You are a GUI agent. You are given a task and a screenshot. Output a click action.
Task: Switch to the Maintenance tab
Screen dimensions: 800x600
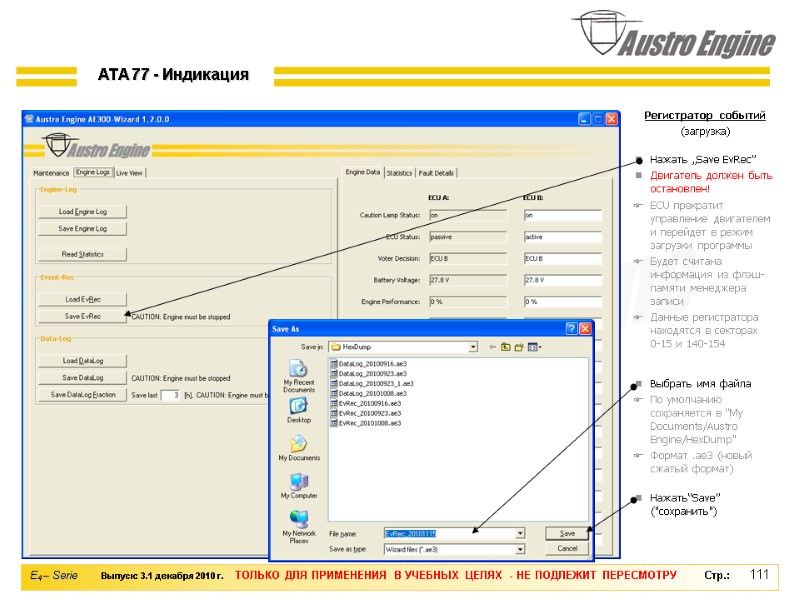coord(51,173)
